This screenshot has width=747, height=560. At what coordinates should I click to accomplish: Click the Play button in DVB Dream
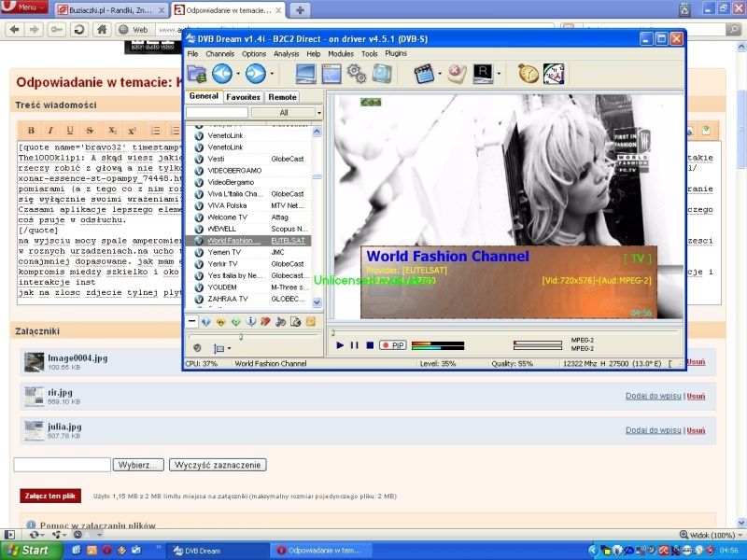pyautogui.click(x=340, y=345)
